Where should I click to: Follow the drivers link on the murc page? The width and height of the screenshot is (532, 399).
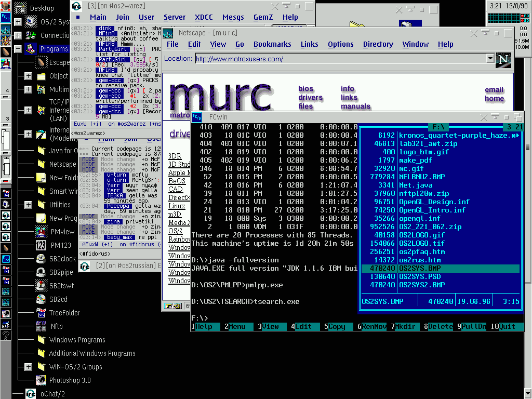click(x=311, y=98)
